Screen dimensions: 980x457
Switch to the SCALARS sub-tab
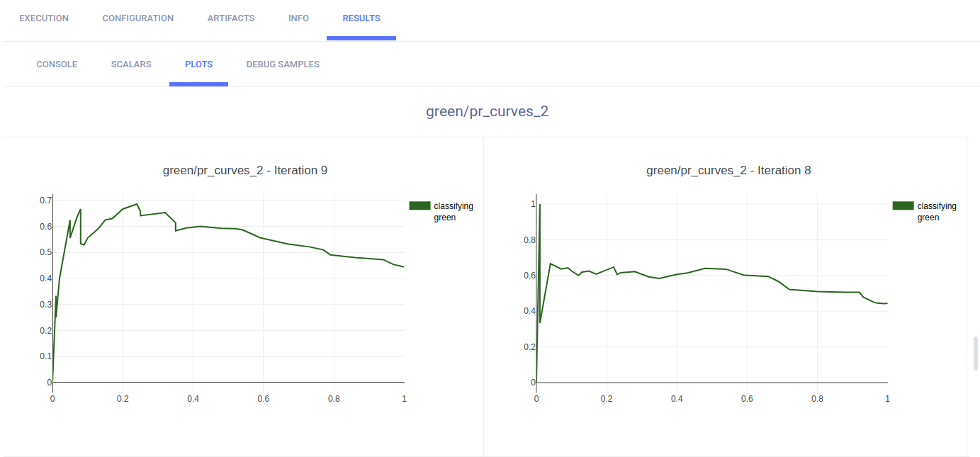131,64
